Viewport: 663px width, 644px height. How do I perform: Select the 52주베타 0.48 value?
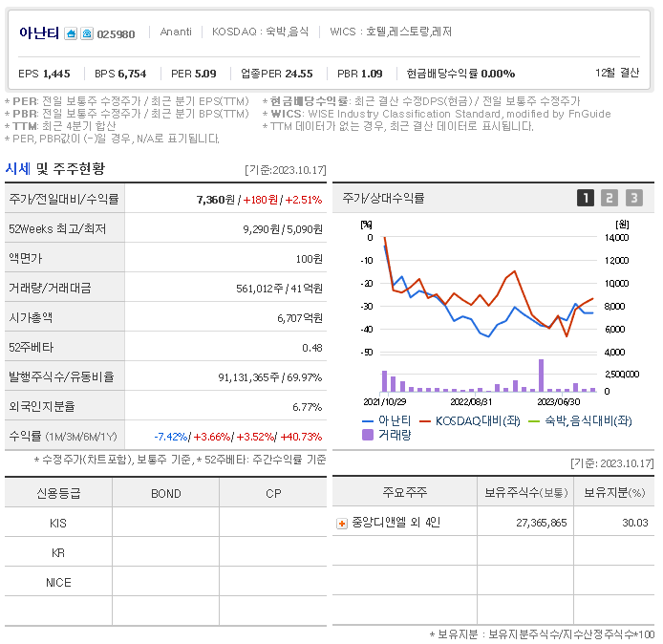click(312, 348)
